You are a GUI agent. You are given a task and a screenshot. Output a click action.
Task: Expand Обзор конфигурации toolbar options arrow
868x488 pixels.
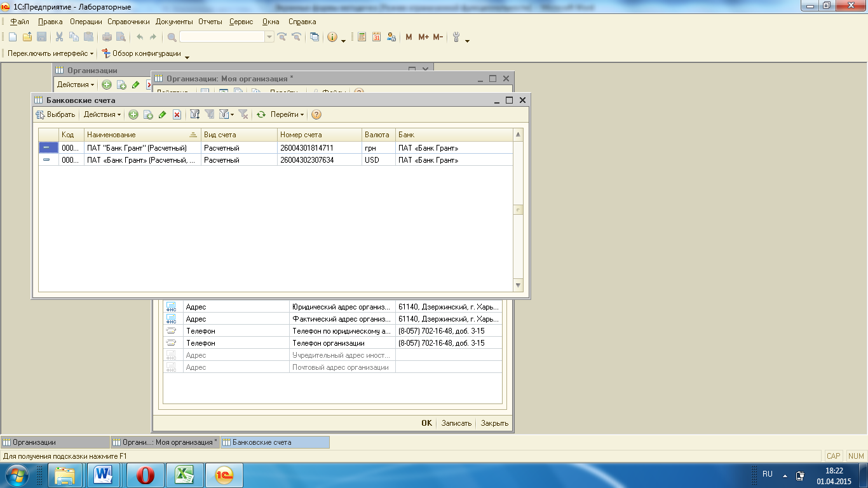tap(187, 57)
